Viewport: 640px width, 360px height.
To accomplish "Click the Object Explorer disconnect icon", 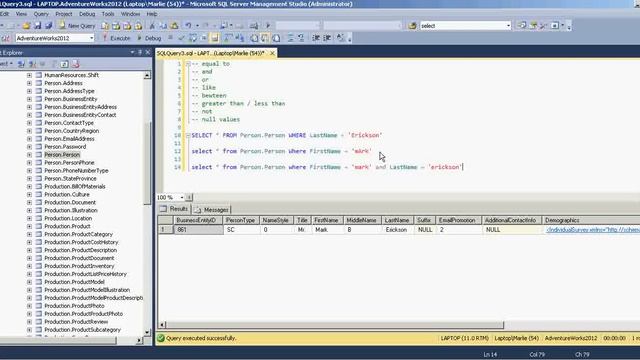I will pyautogui.click(x=32, y=64).
